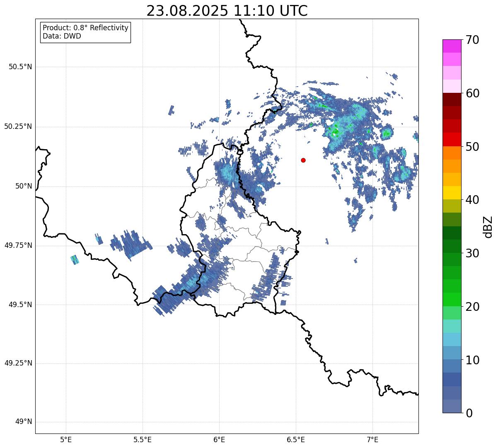Viewport: 498px width, 448px height.
Task: Click the colorbar '50' tick label
Action: click(x=472, y=147)
